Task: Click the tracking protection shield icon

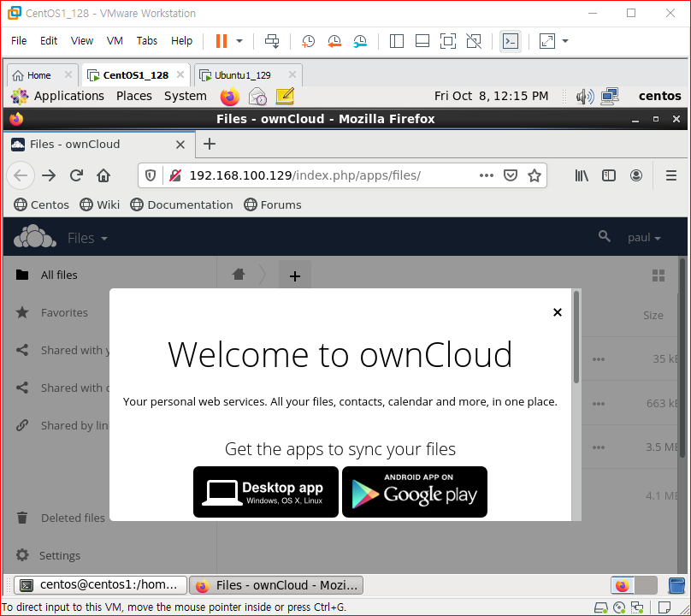Action: [x=151, y=175]
